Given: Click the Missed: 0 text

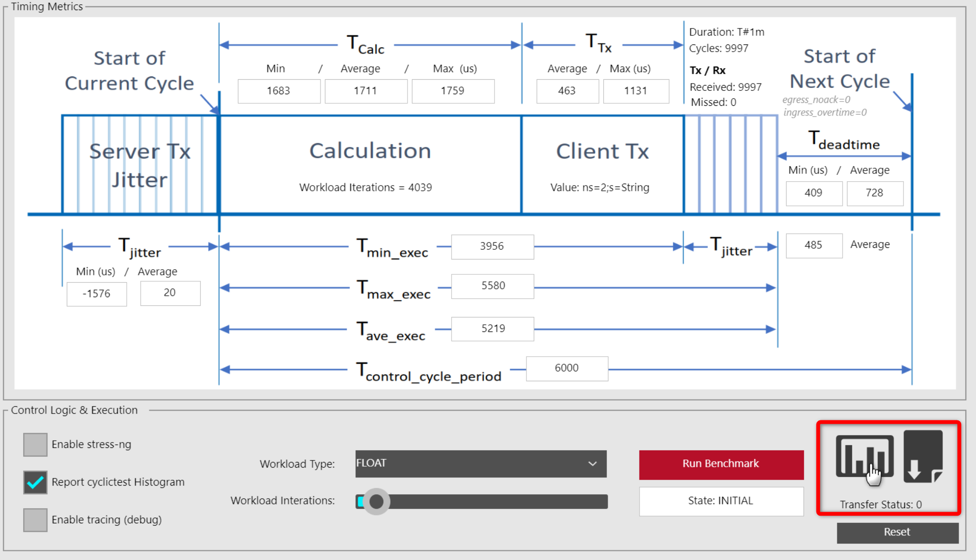Looking at the screenshot, I should click(714, 102).
